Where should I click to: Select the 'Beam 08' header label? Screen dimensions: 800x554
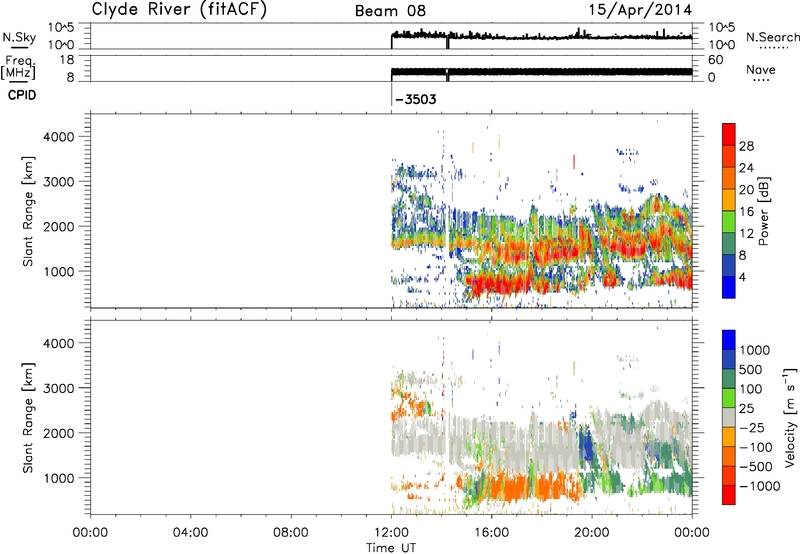click(x=390, y=11)
